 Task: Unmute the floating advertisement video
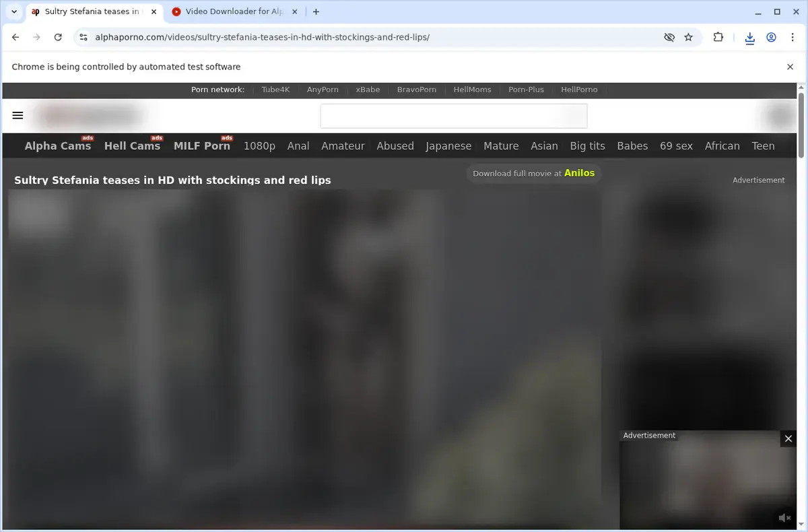pyautogui.click(x=784, y=518)
